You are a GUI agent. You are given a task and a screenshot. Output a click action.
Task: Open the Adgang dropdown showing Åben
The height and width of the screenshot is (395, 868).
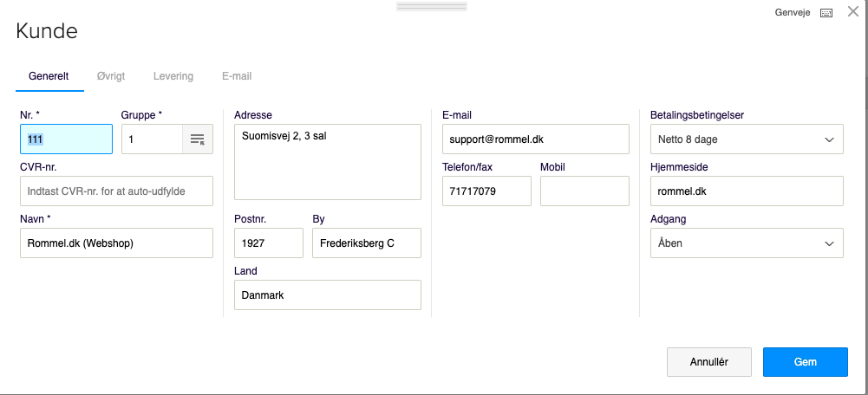[x=747, y=243]
